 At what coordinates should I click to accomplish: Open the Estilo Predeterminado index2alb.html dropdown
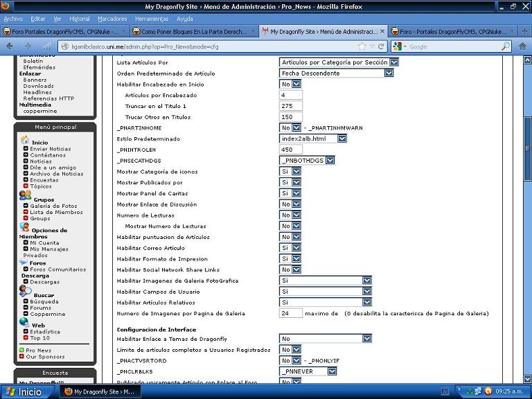(x=342, y=139)
